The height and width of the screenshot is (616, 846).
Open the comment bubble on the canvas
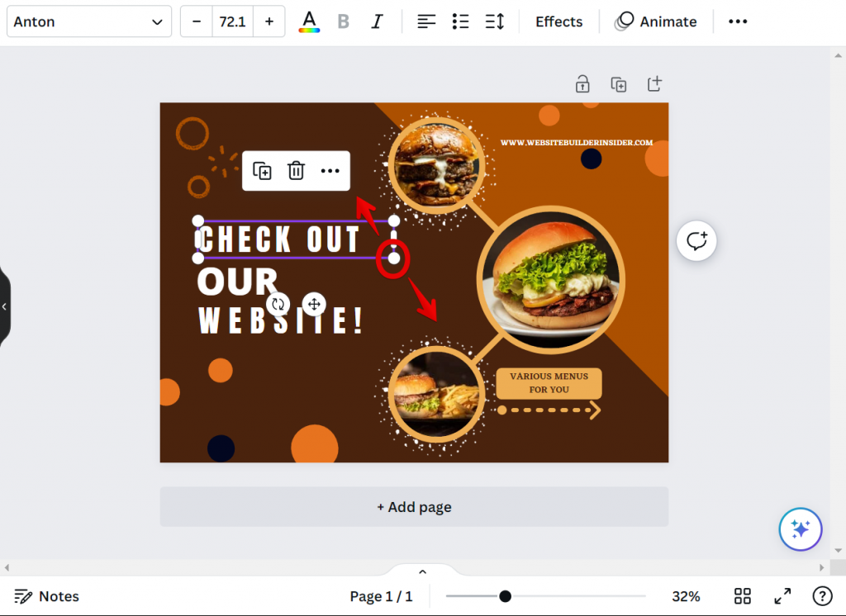pos(696,240)
